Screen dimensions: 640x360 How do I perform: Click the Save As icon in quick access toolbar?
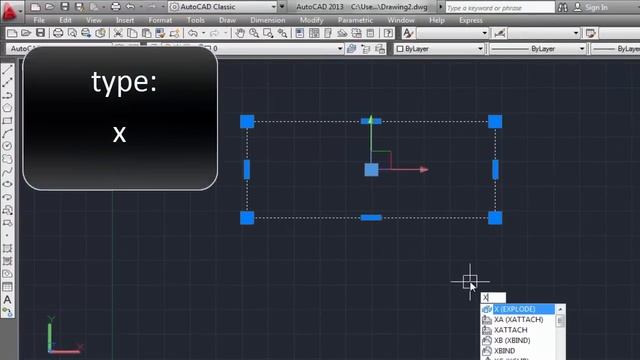(x=80, y=7)
